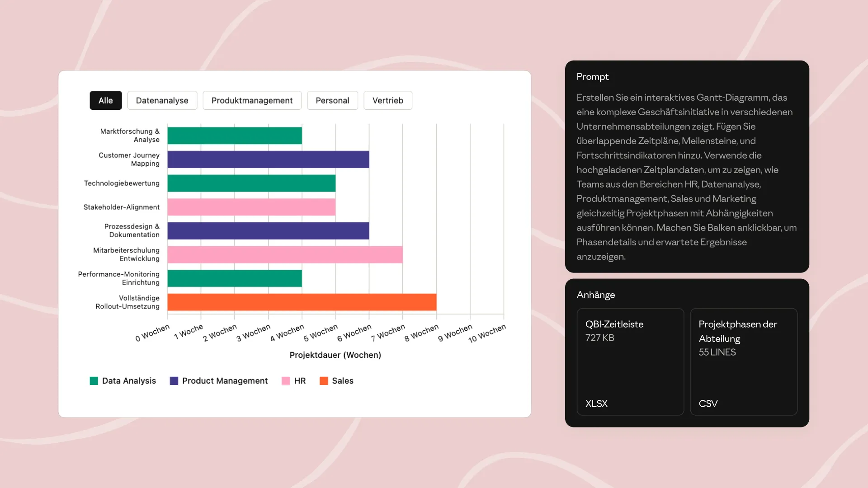Select the Mitarbeiterschulung Entwicklung bar
The height and width of the screenshot is (488, 868).
285,255
